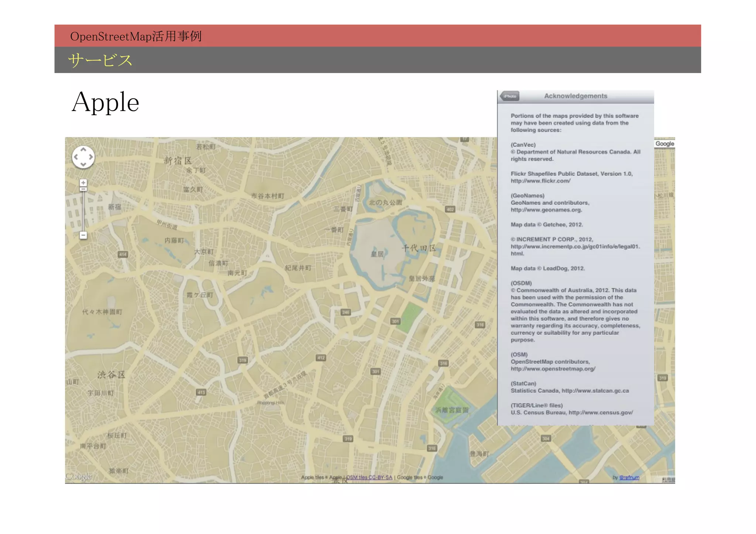The height and width of the screenshot is (534, 756).
Task: Click the route 414 road shield
Action: [x=123, y=254]
